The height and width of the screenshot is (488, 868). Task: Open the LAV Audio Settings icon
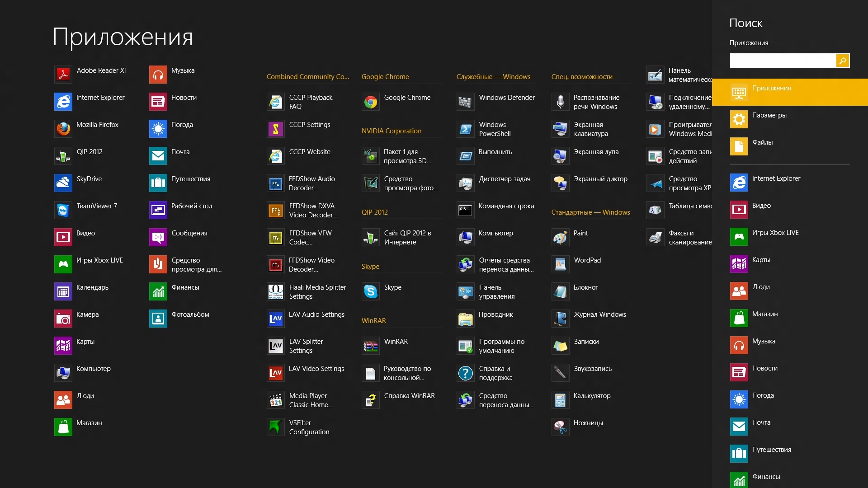[x=276, y=319]
